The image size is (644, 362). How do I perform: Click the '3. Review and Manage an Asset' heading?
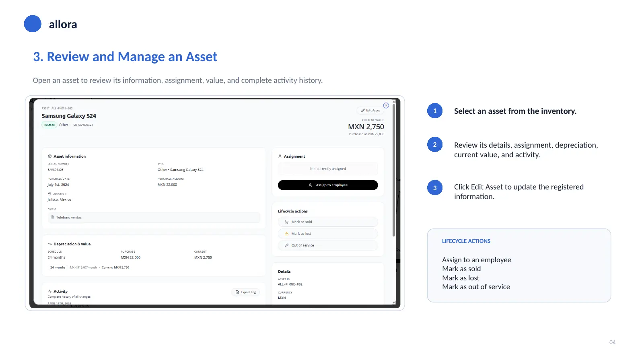(x=125, y=57)
